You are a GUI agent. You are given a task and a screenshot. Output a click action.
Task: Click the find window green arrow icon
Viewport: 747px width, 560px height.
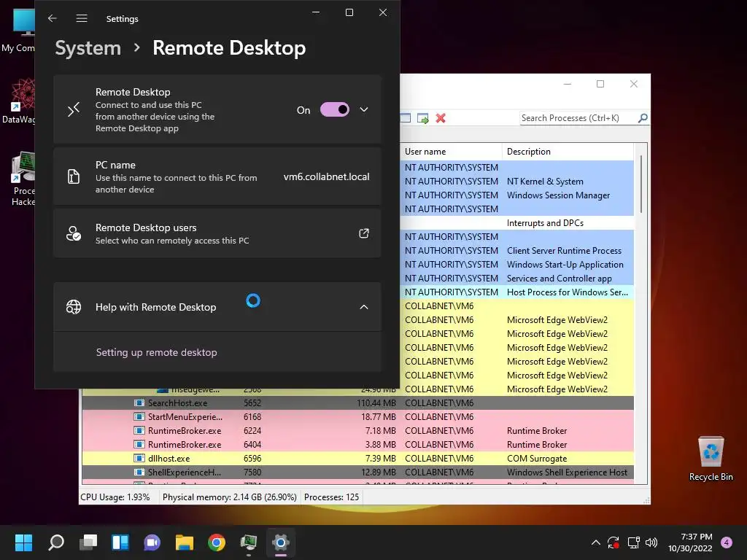pos(422,118)
